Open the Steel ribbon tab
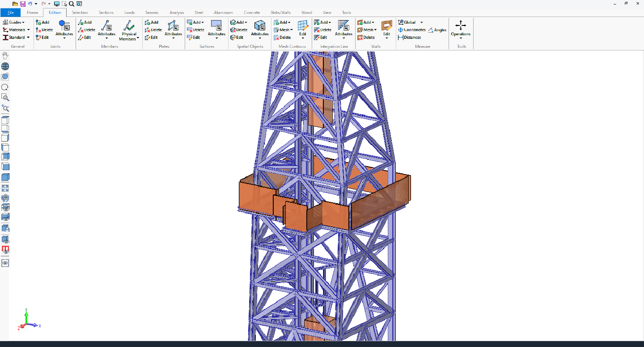This screenshot has width=644, height=347. [199, 13]
